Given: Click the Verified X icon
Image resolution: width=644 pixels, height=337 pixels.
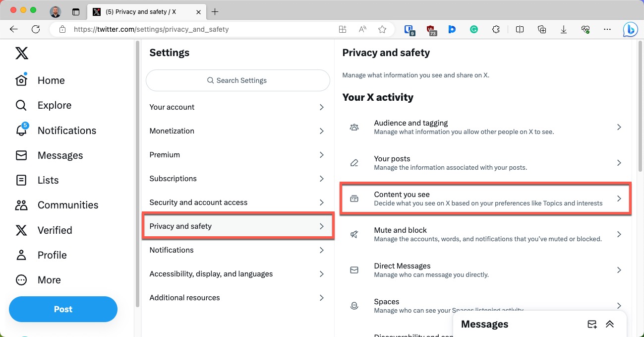Looking at the screenshot, I should coord(21,230).
